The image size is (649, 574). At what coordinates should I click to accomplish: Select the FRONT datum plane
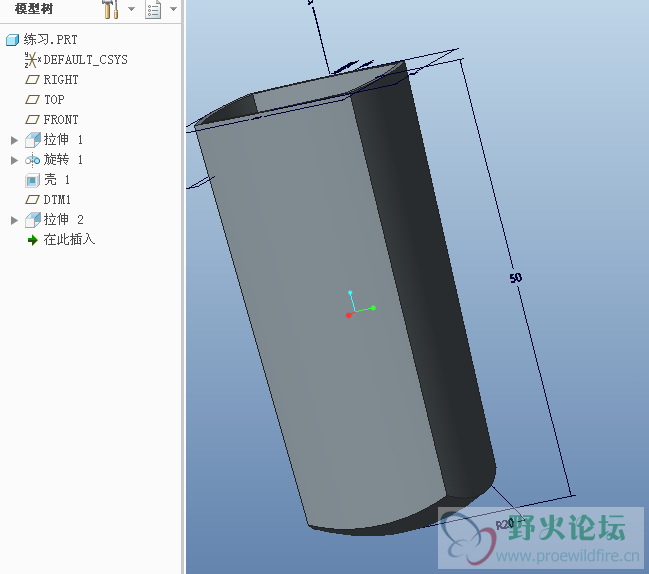[x=60, y=120]
